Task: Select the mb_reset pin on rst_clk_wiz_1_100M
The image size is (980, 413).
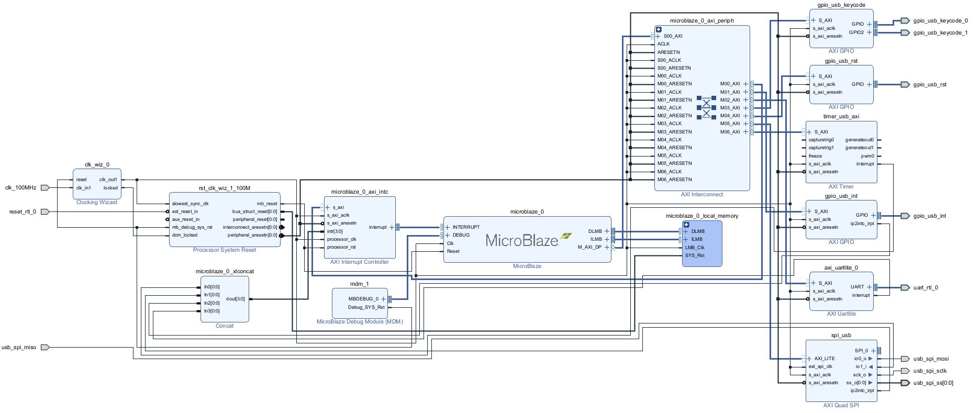Action: pos(267,204)
